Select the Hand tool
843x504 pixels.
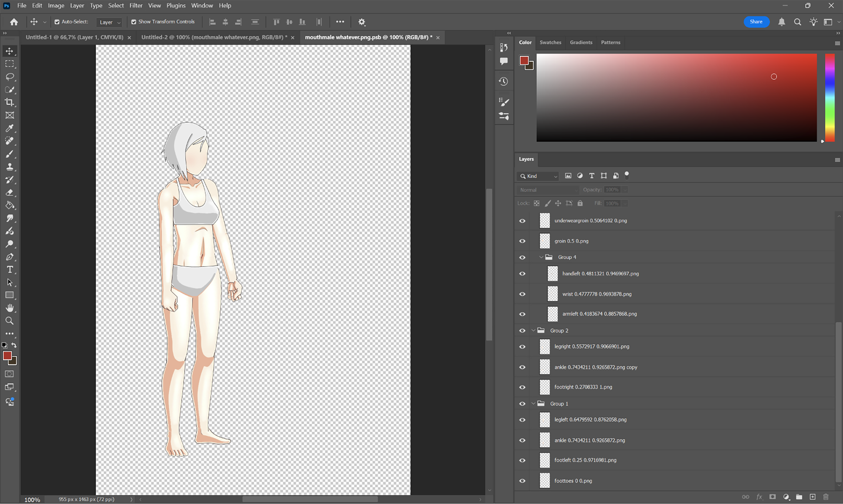(x=9, y=308)
